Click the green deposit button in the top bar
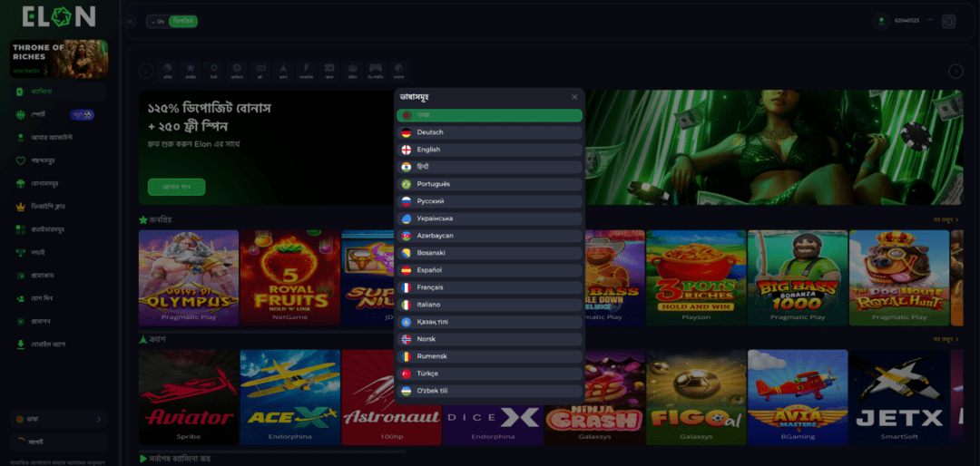This screenshot has width=980, height=466. pos(183,21)
